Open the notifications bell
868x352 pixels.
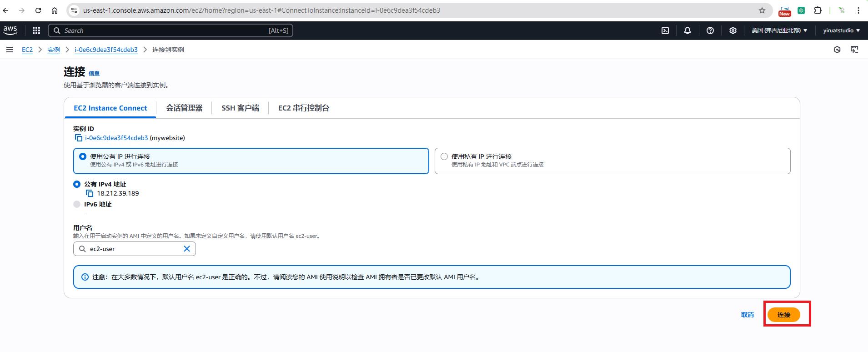tap(687, 30)
